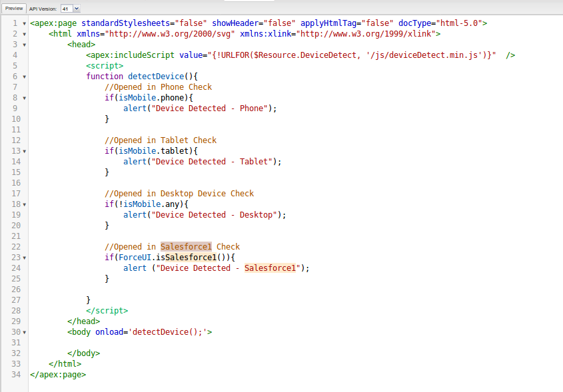Click the onload attribute in the body tag
This screenshot has height=392, width=563.
[109, 331]
